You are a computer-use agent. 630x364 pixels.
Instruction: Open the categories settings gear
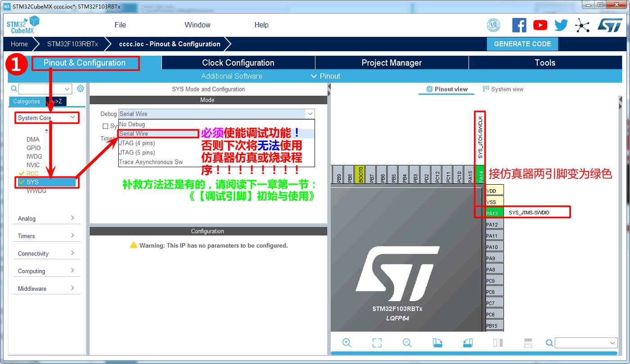[81, 89]
